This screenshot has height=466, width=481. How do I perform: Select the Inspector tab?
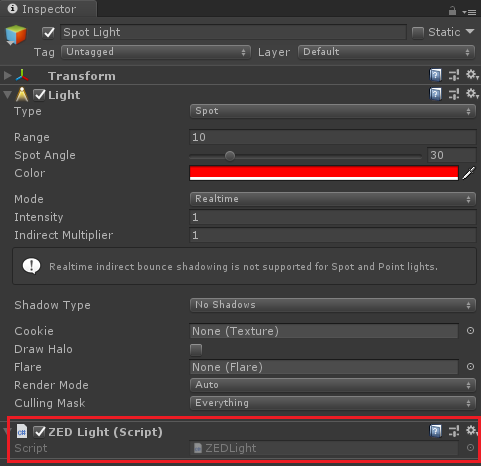[48, 9]
